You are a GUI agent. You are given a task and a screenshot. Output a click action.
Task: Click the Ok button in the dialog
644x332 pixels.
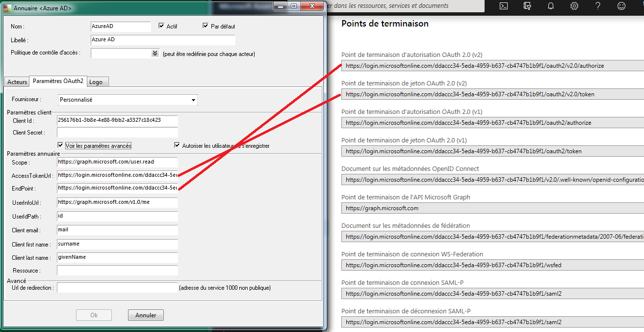tap(94, 315)
